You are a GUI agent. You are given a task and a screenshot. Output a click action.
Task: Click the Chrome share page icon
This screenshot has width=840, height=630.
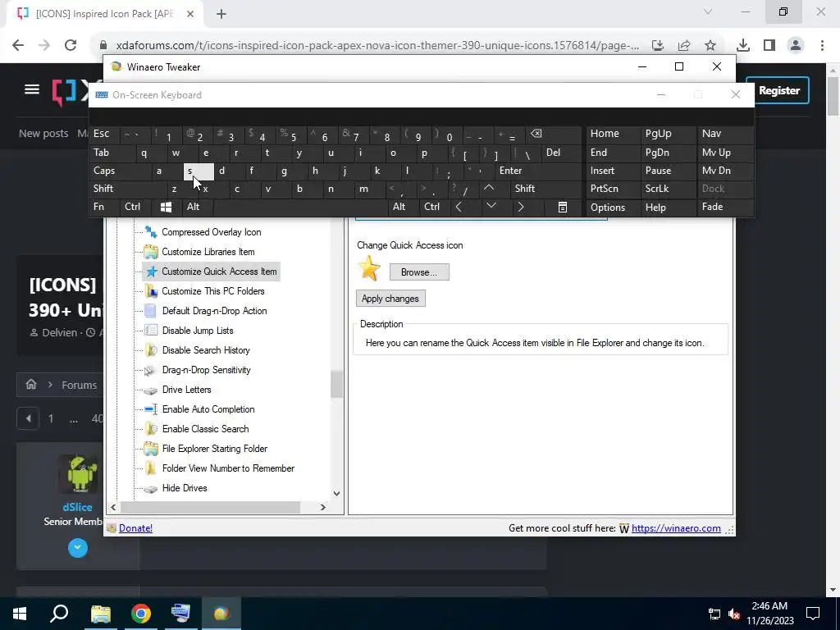(x=684, y=46)
